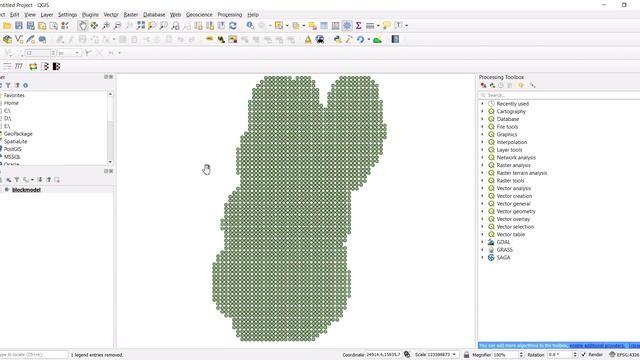Image resolution: width=640 pixels, height=360 pixels.
Task: Select the Pan Map hand tool
Action: [82, 26]
